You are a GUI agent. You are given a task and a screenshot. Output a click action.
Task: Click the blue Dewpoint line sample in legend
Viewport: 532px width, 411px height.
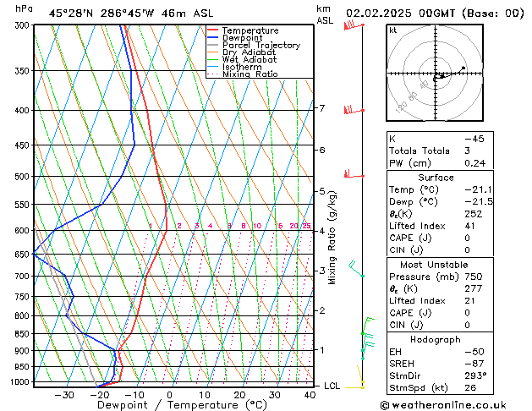tap(213, 37)
